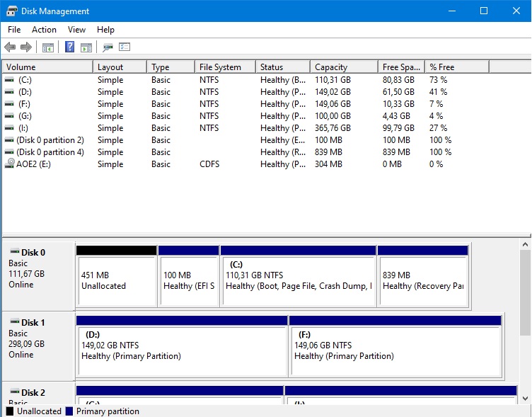
Task: Open Help via the question mark icon
Action: pos(69,47)
